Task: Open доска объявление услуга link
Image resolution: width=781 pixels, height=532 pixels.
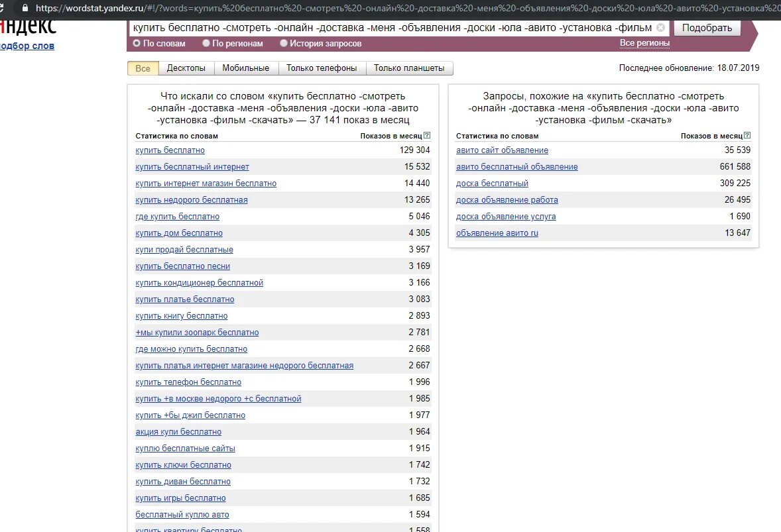Action: coord(506,217)
